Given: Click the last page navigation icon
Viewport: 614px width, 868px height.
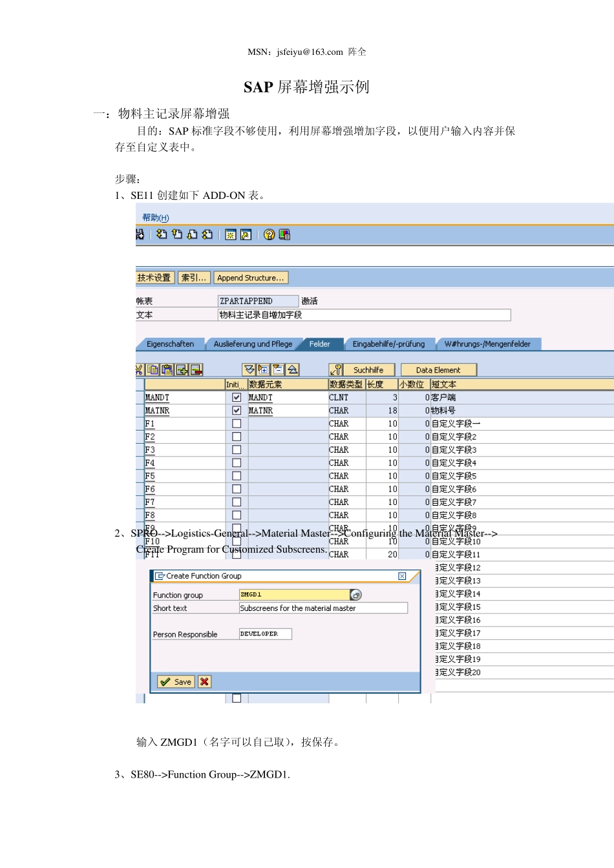Looking at the screenshot, I should tap(207, 234).
